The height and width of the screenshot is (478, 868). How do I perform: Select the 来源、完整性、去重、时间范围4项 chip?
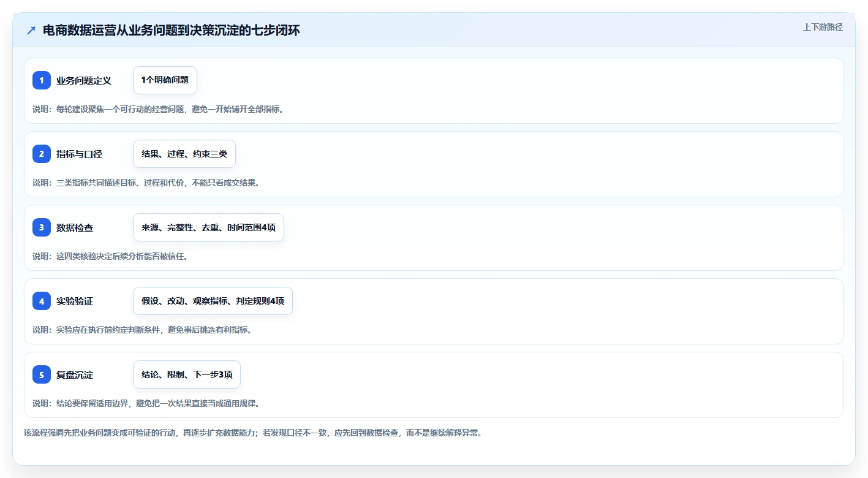[x=208, y=227]
